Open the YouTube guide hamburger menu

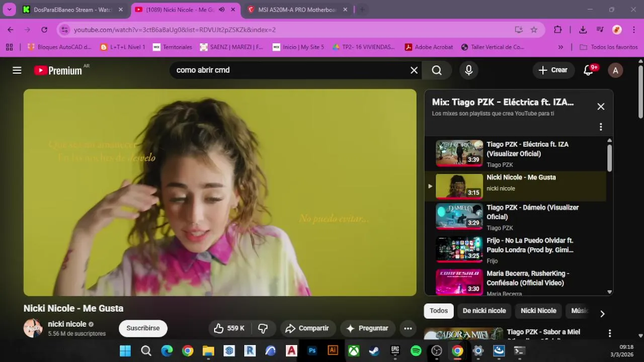pos(17,70)
